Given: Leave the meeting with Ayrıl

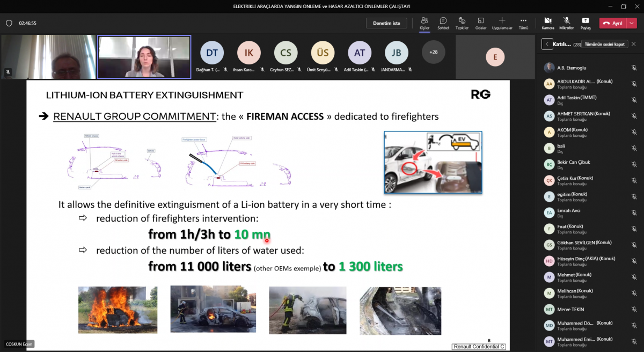Looking at the screenshot, I should pyautogui.click(x=612, y=23).
